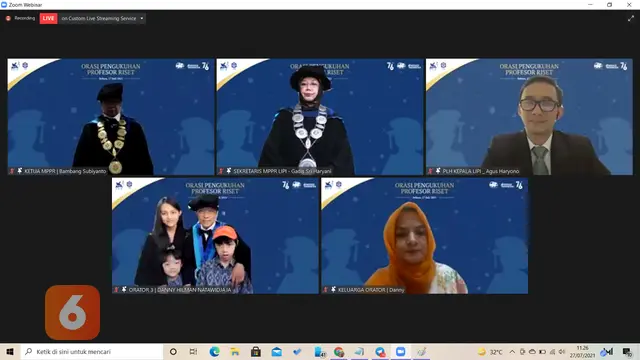Click the red LIVE badge

(x=48, y=18)
